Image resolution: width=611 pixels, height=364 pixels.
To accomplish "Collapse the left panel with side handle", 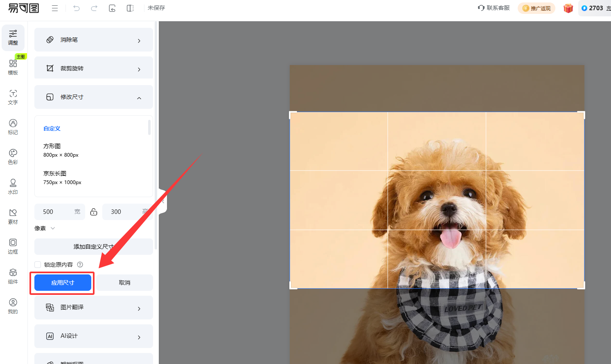I will [x=163, y=201].
